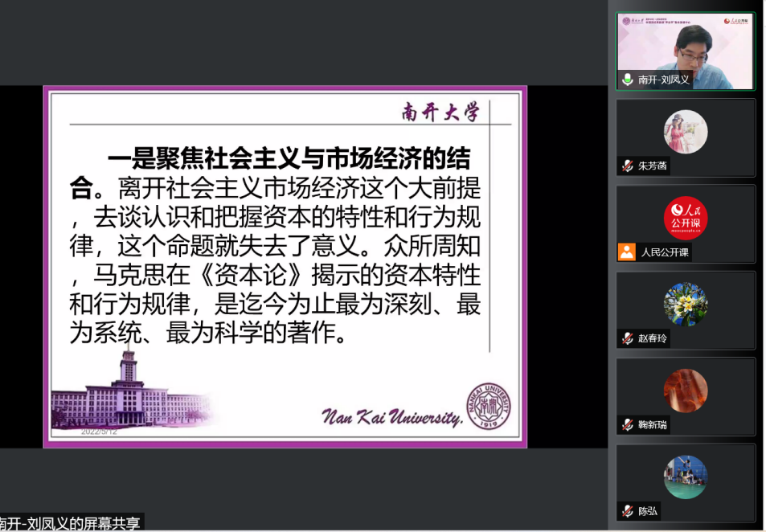Select 陈弘's profile avatar
The image size is (766, 532).
(686, 477)
